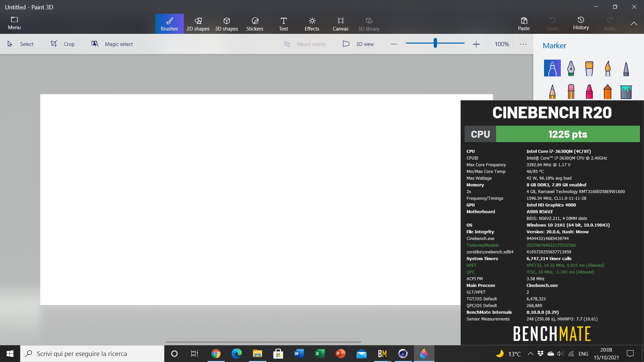Open the volume control in tray
The height and width of the screenshot is (362, 644).
click(560, 354)
